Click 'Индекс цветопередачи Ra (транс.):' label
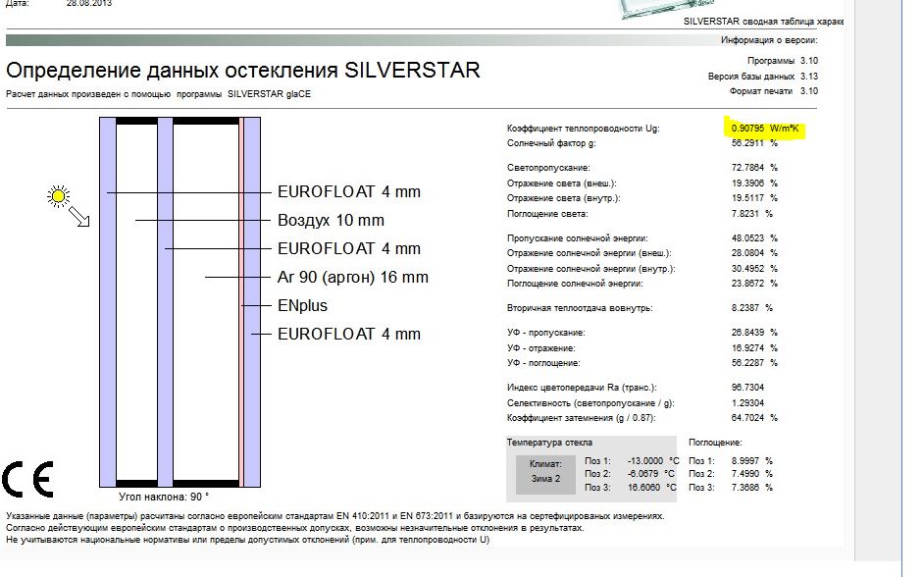The height and width of the screenshot is (577, 924). pos(582,388)
